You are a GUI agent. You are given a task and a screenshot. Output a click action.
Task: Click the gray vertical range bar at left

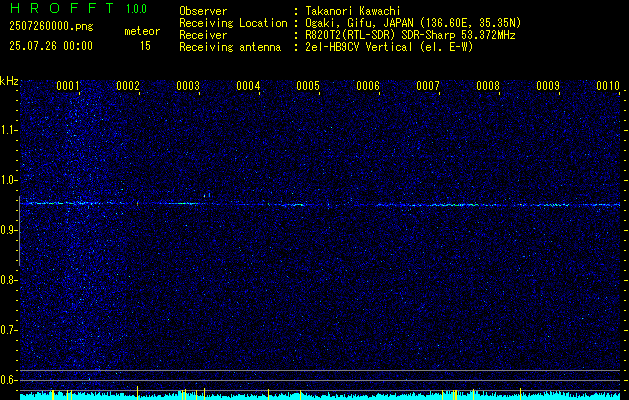pos(19,231)
